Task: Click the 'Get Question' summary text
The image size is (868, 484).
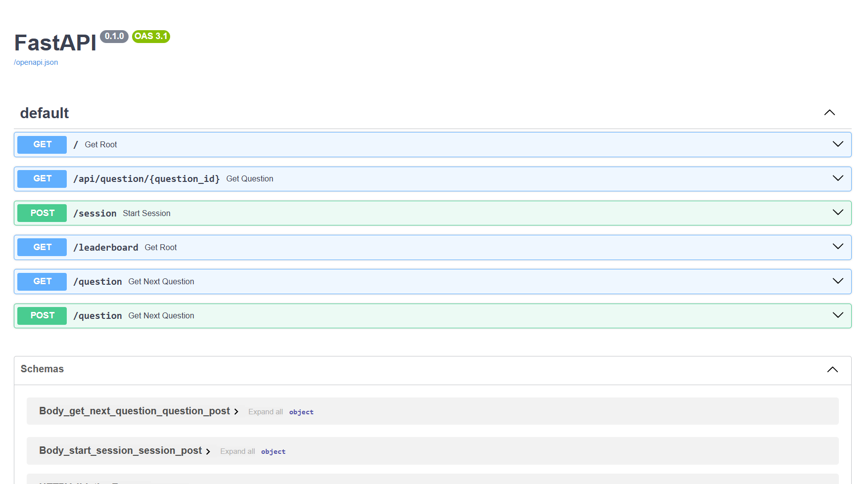Action: pyautogui.click(x=250, y=178)
